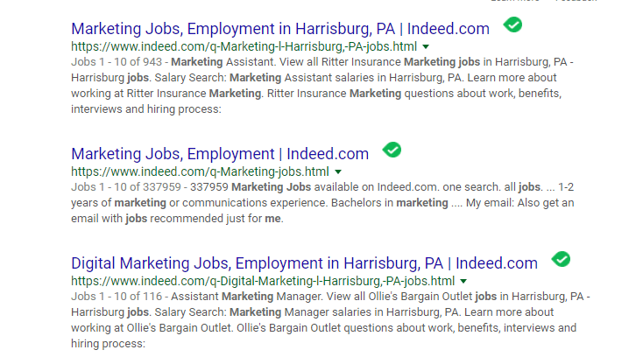The width and height of the screenshot is (643, 364).
Task: Click green checkmark next to 'Marketing Jobs, Employment | Indeed.com'
Action: point(392,150)
